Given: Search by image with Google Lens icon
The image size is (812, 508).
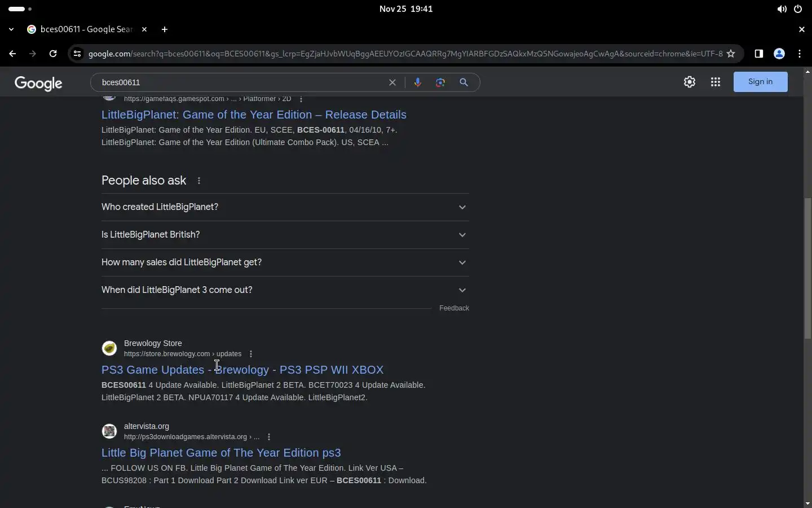Looking at the screenshot, I should click(x=440, y=82).
